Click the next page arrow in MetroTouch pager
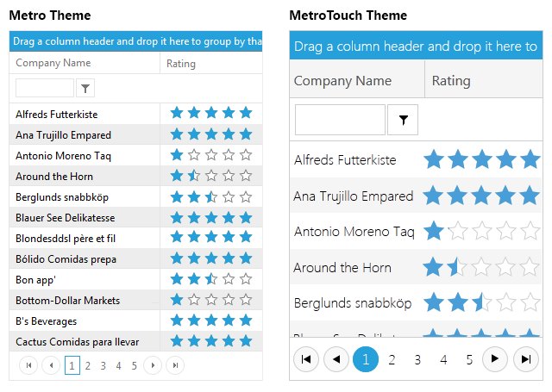 [494, 359]
